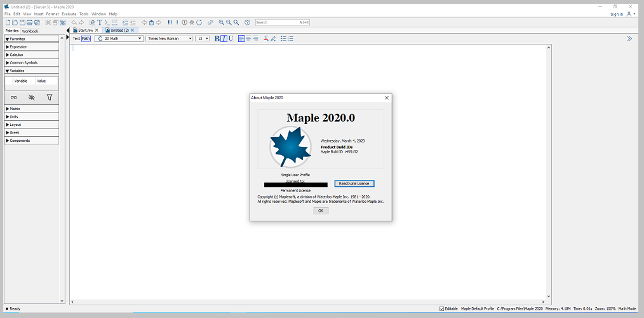Screen dimensions: 644x318
Task: Set left text alignment
Action: (x=241, y=38)
